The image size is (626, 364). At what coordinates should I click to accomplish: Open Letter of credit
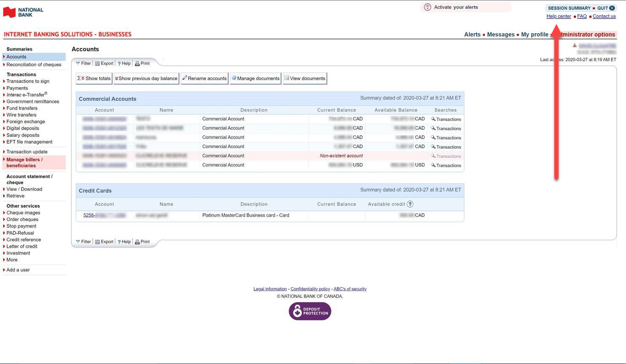[x=22, y=246]
